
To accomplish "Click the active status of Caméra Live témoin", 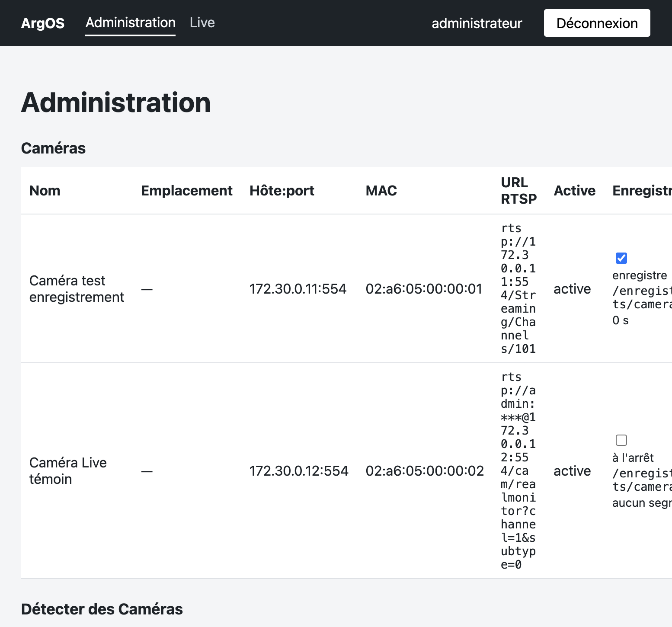I will pyautogui.click(x=572, y=471).
